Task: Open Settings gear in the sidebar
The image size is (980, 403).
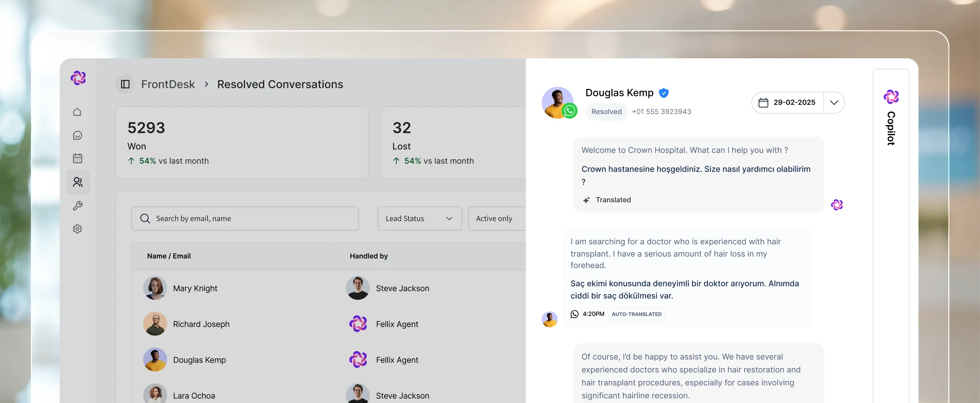Action: click(78, 229)
